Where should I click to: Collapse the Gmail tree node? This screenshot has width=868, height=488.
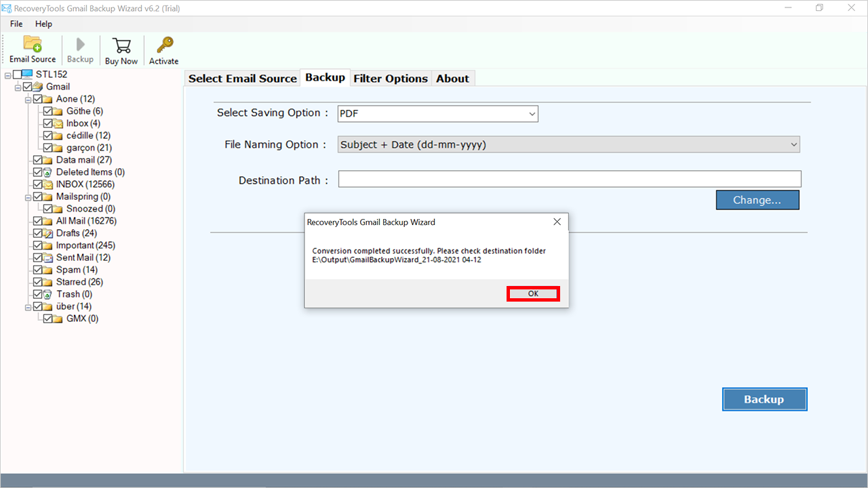[18, 87]
